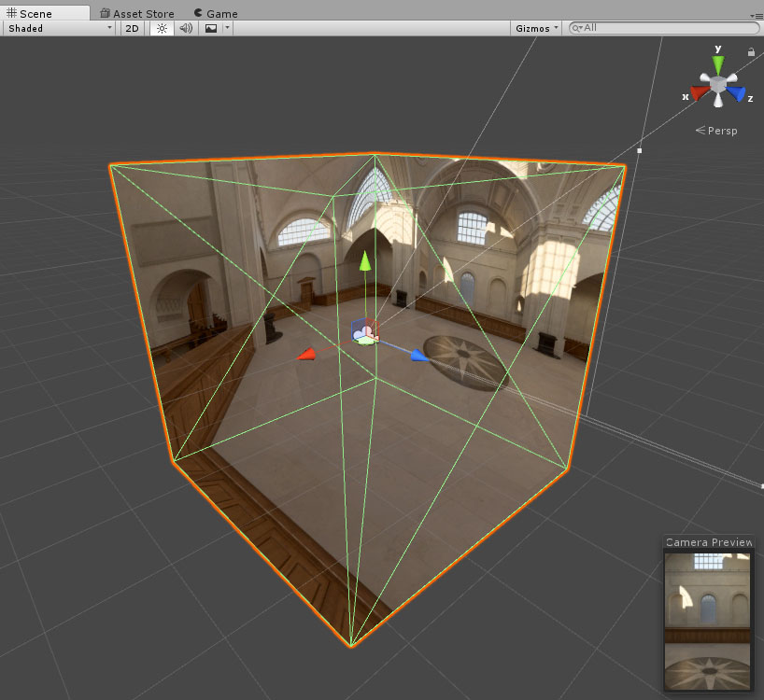764x700 pixels.
Task: Click the red X axis cone on orientation gizmo
Action: 697,93
